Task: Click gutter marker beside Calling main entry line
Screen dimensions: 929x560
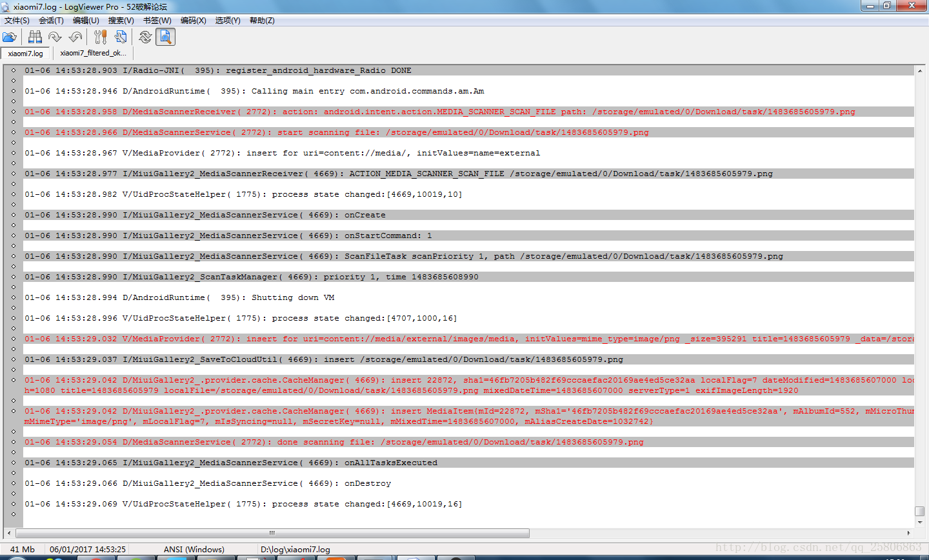Action: 13,91
